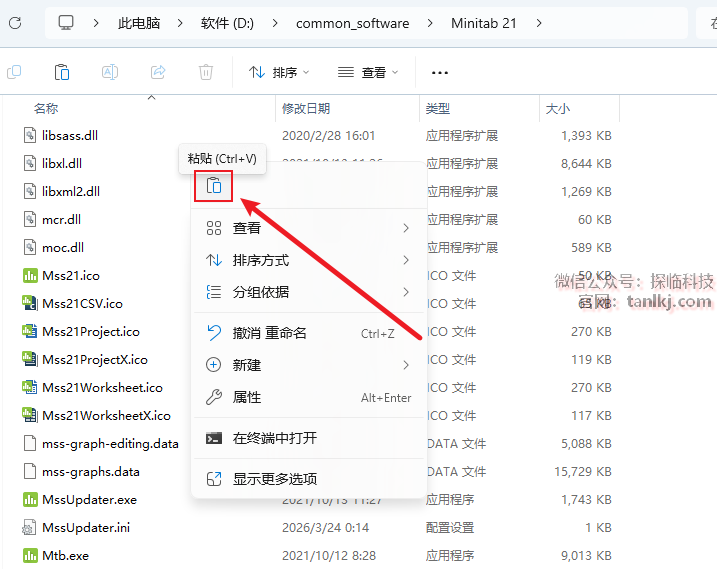Click the Mss21WorksheetX.ico file icon
Screen dimensions: 717x574
30,415
